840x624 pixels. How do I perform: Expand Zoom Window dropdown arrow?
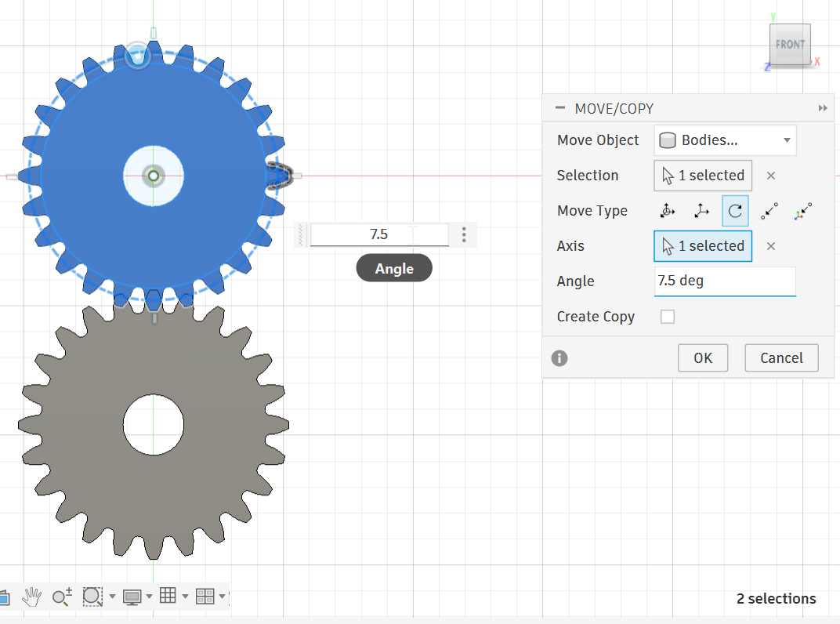112,596
